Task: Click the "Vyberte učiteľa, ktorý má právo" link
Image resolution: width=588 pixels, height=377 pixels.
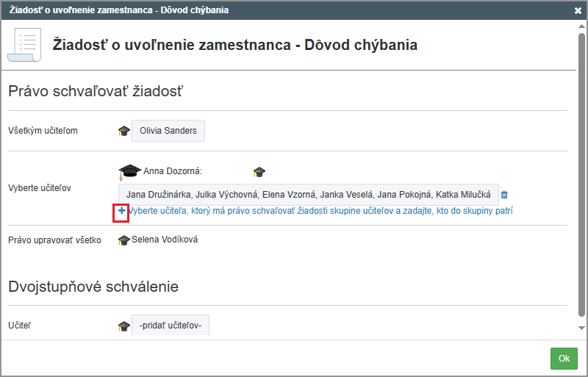Action: (320, 211)
